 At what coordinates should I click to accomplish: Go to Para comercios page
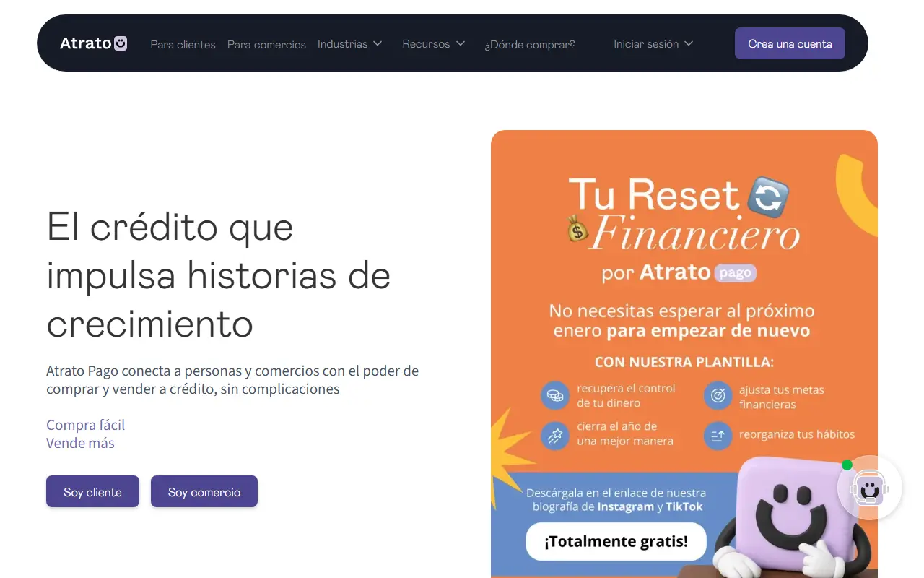click(266, 44)
